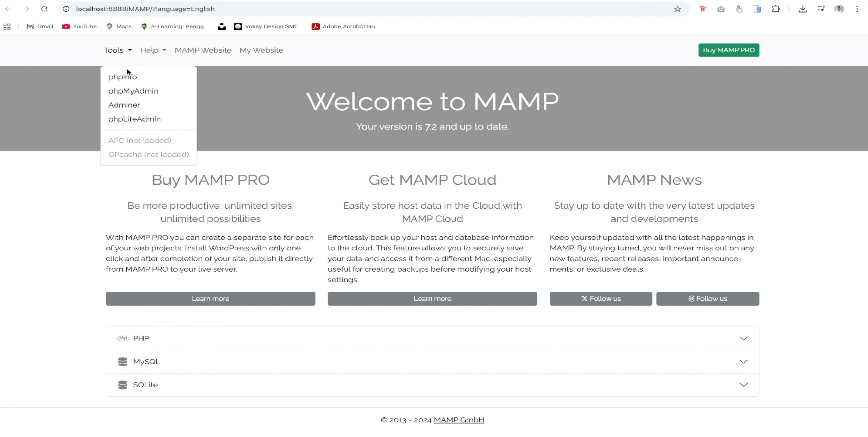
Task: Open Maps bookmark
Action: tap(119, 27)
